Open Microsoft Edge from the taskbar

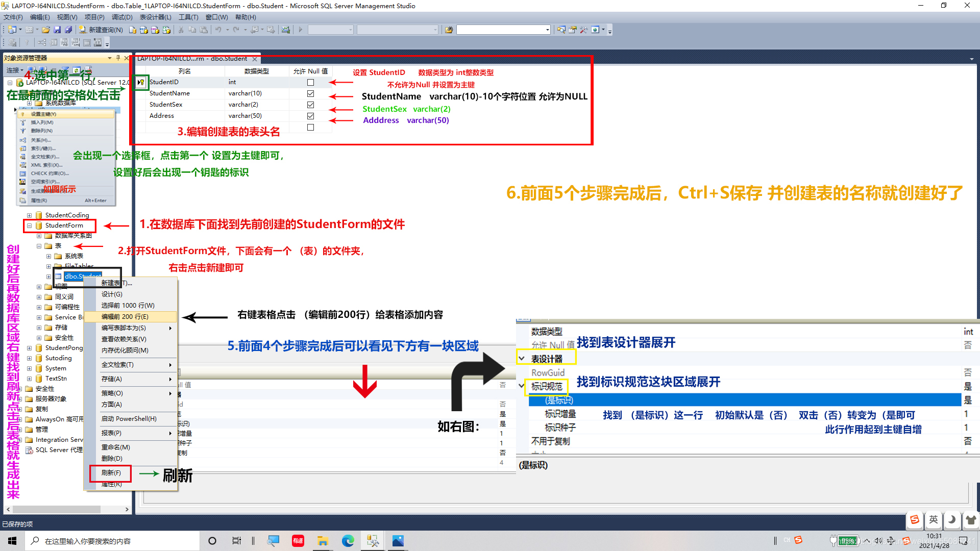click(x=348, y=541)
